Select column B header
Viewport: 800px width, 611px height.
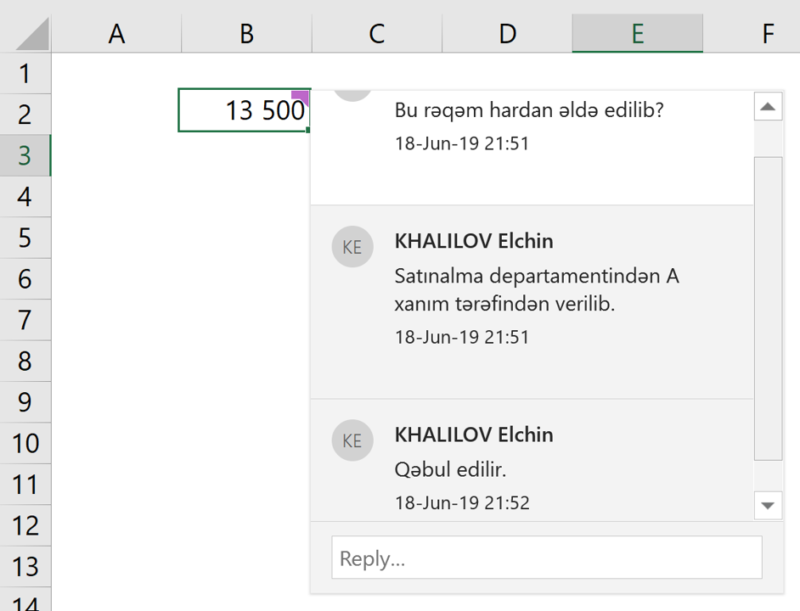[246, 33]
